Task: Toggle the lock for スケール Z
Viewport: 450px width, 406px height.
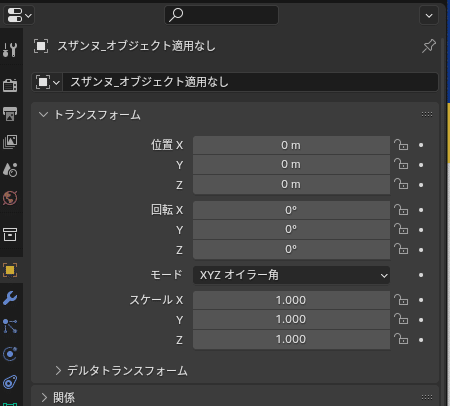Action: (x=401, y=339)
